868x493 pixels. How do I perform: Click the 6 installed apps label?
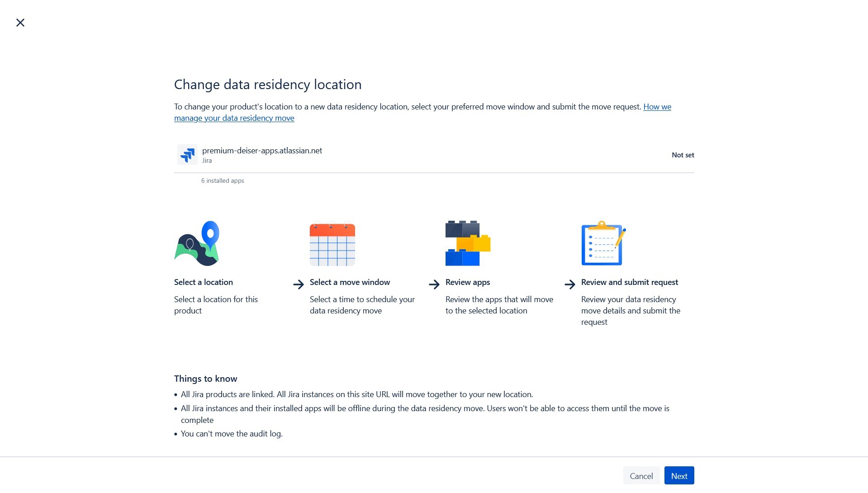tap(223, 180)
